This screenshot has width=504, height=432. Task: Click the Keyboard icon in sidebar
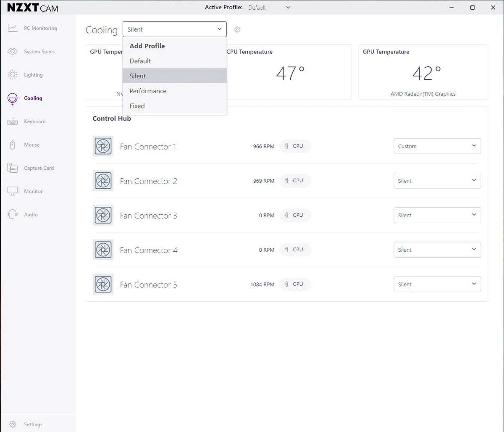13,121
